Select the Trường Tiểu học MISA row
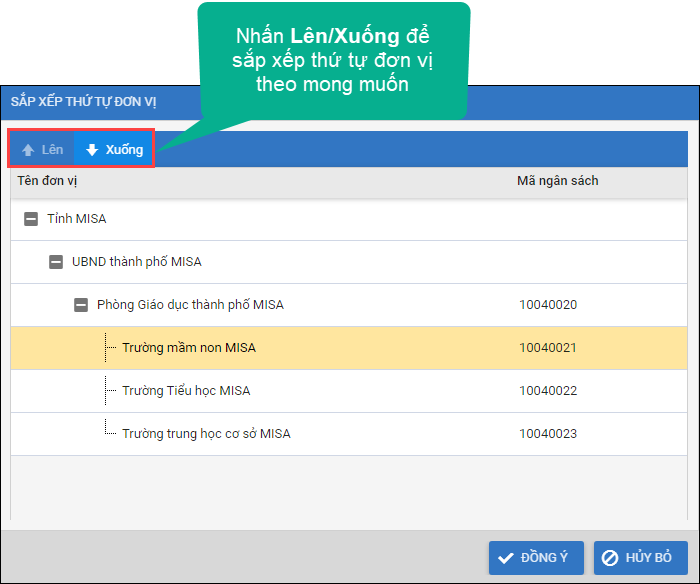Image resolution: width=700 pixels, height=584 pixels. click(x=186, y=391)
